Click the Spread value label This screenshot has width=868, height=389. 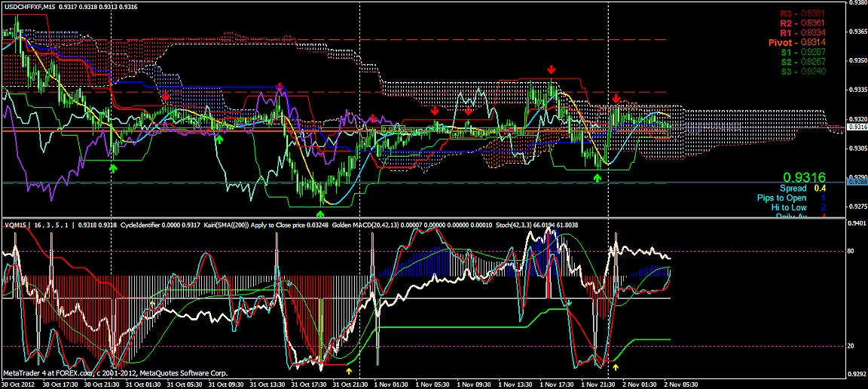793,188
